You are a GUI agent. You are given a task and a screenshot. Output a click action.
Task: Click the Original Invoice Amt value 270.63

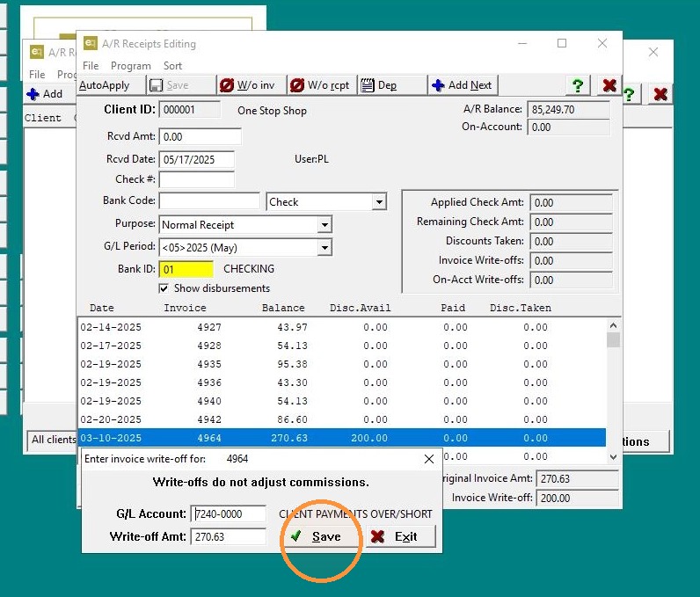577,479
